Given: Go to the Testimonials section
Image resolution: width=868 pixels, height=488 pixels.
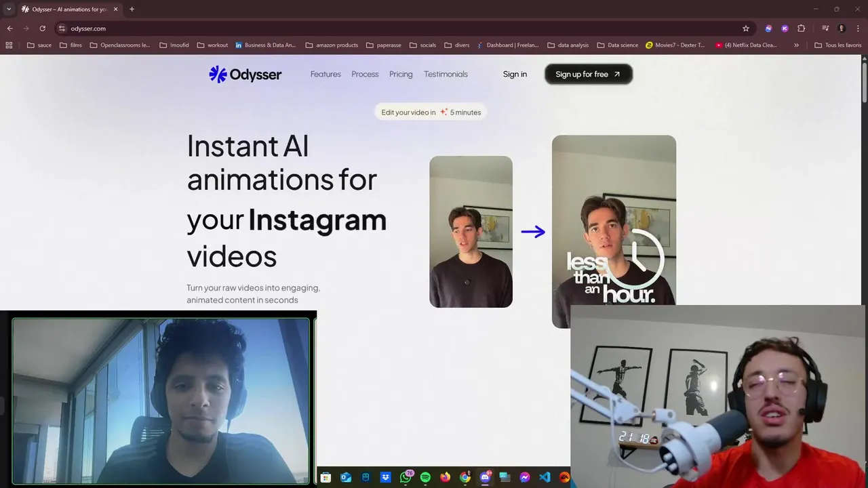Looking at the screenshot, I should pyautogui.click(x=446, y=74).
